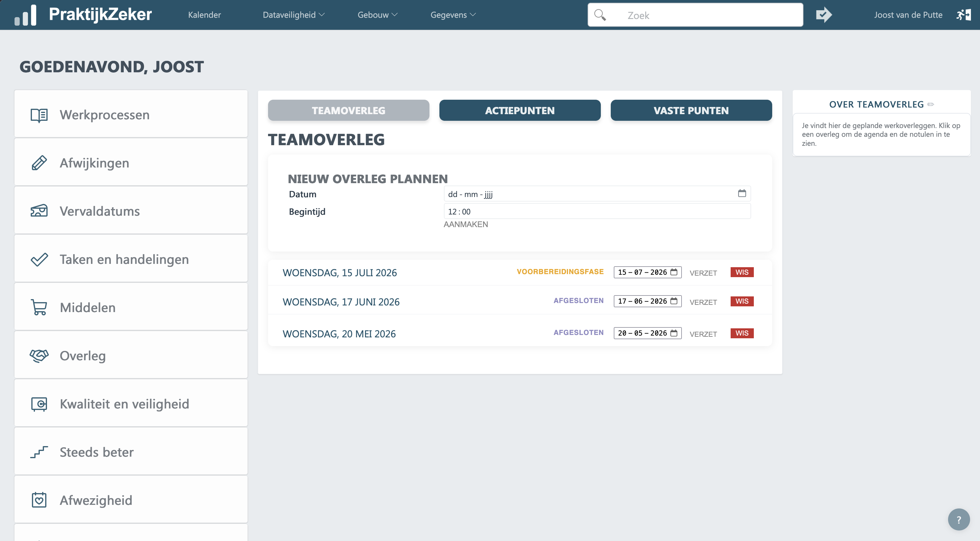Click the Steeds beter stairs icon
The height and width of the screenshot is (541, 980).
[39, 452]
